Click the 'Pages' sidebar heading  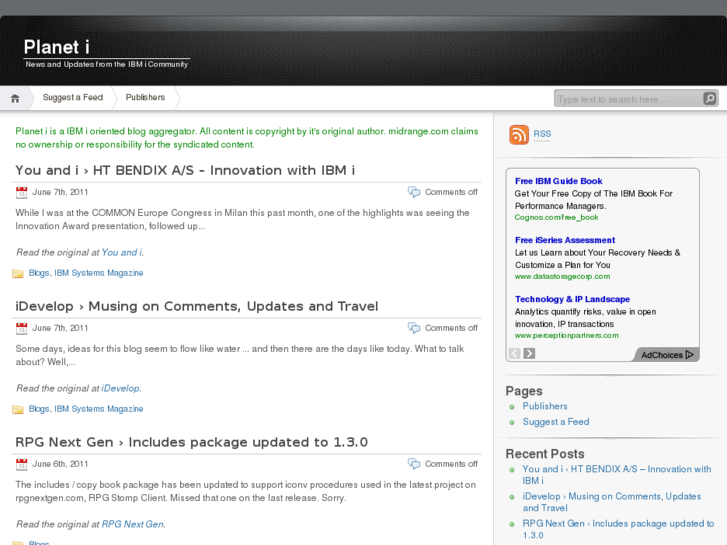coord(524,391)
